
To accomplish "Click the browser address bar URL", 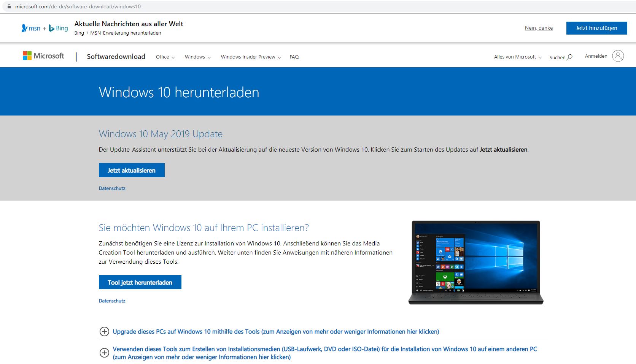I will [78, 6].
